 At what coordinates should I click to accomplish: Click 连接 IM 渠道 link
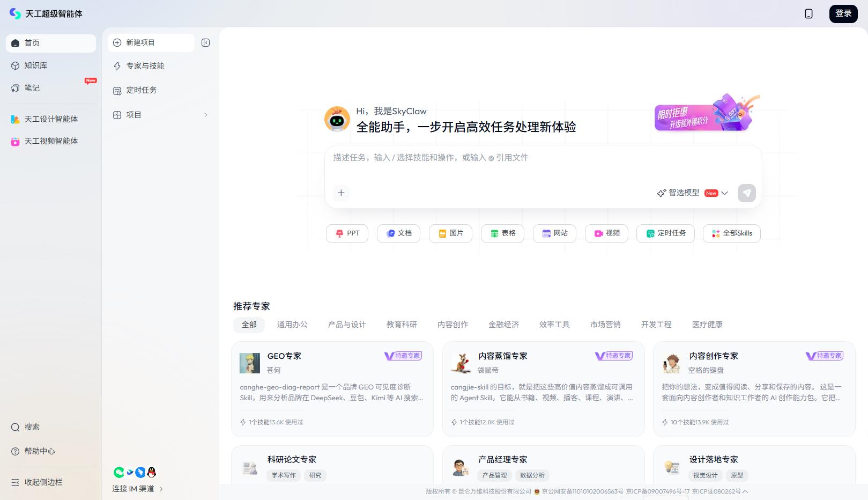[137, 489]
